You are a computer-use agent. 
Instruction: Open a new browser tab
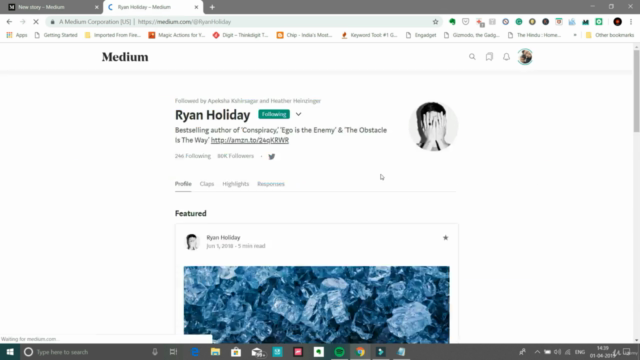212,7
